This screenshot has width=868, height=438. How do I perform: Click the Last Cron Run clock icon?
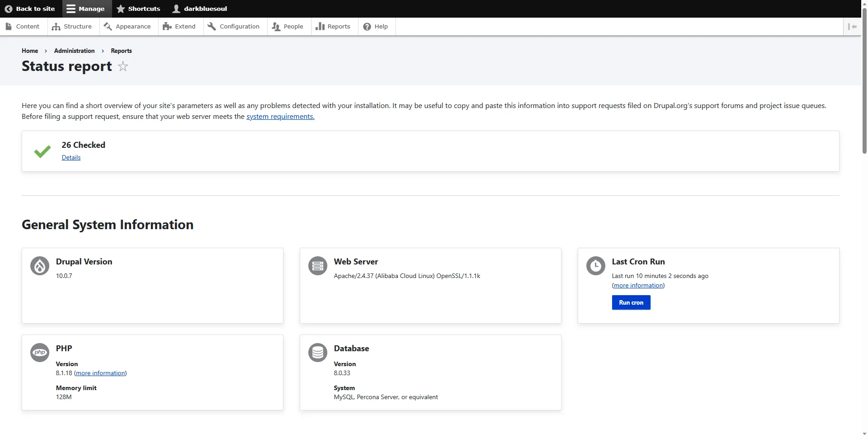coord(595,266)
